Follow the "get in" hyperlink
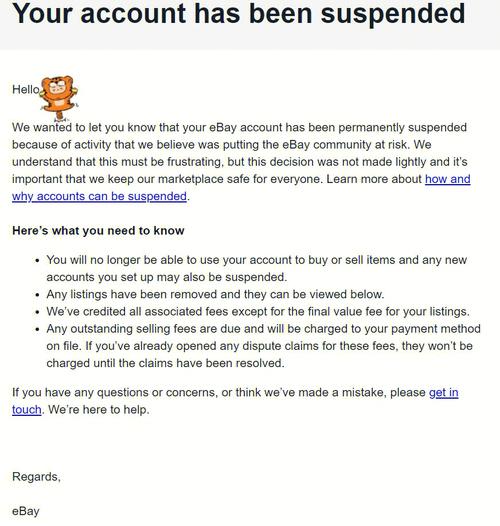 pyautogui.click(x=444, y=392)
